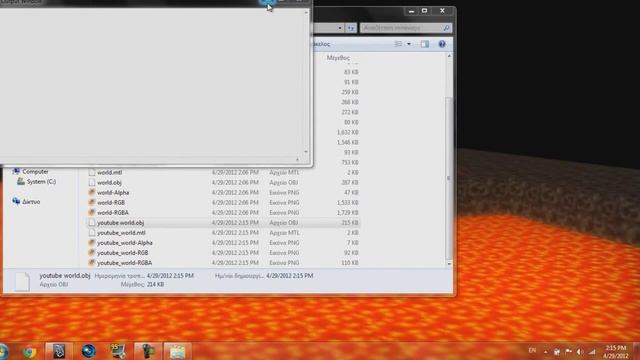Close the Explorer window

click(442, 11)
